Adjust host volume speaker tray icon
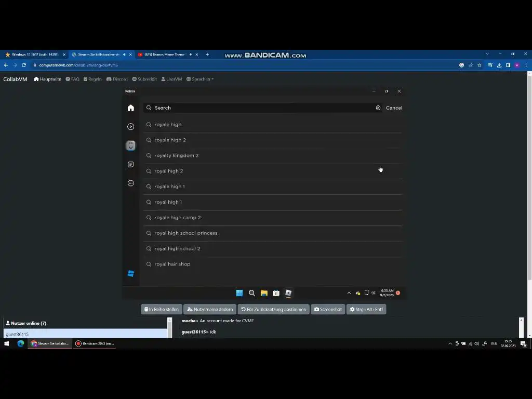This screenshot has height=399, width=532. (x=477, y=344)
